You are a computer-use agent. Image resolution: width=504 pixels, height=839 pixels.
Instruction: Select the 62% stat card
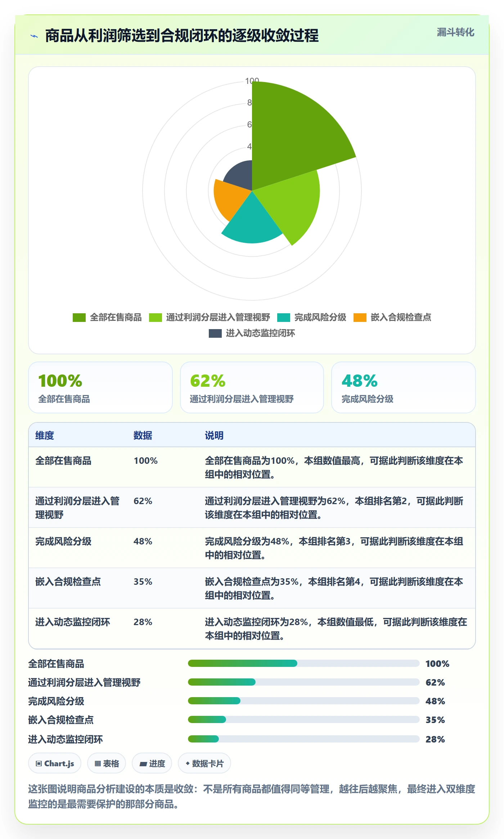pos(252,387)
